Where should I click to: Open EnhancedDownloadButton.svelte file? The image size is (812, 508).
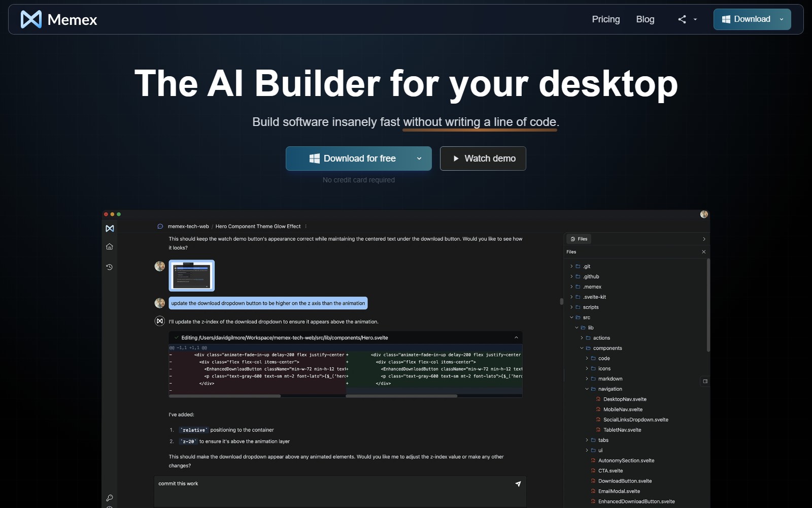(x=636, y=501)
